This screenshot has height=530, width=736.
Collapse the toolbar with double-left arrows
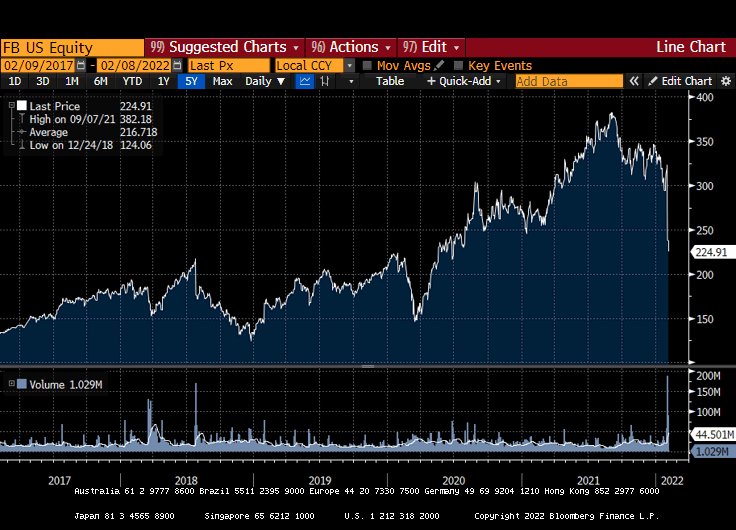click(634, 81)
